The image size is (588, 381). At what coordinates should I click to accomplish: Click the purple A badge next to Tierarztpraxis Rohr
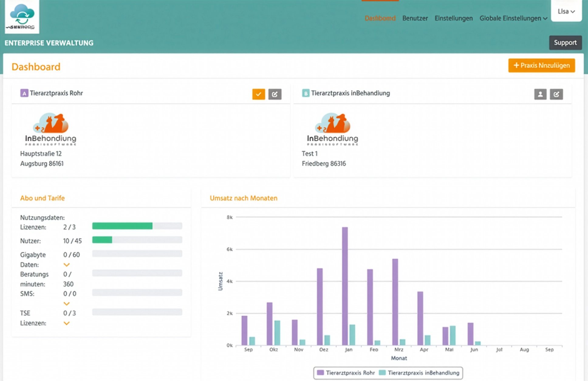[24, 93]
